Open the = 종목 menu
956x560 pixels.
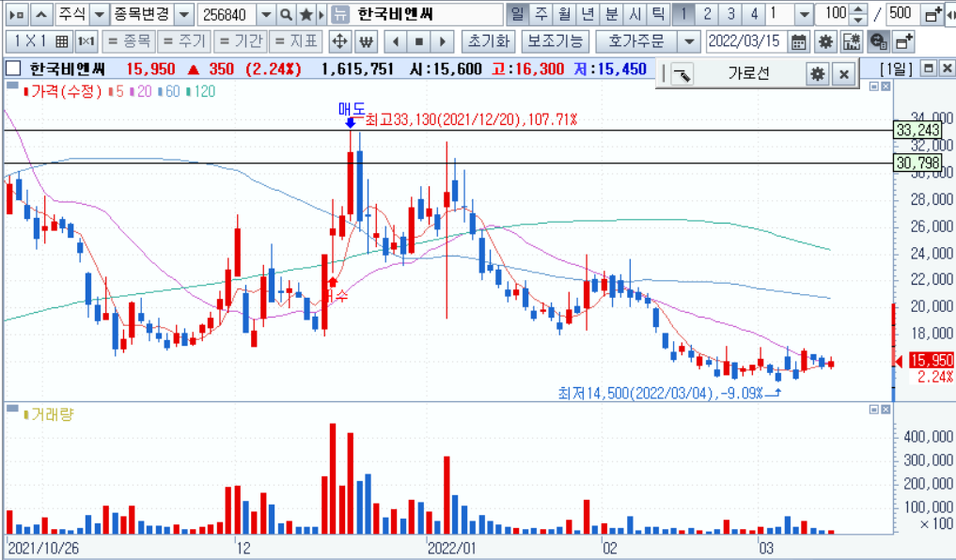[x=129, y=41]
